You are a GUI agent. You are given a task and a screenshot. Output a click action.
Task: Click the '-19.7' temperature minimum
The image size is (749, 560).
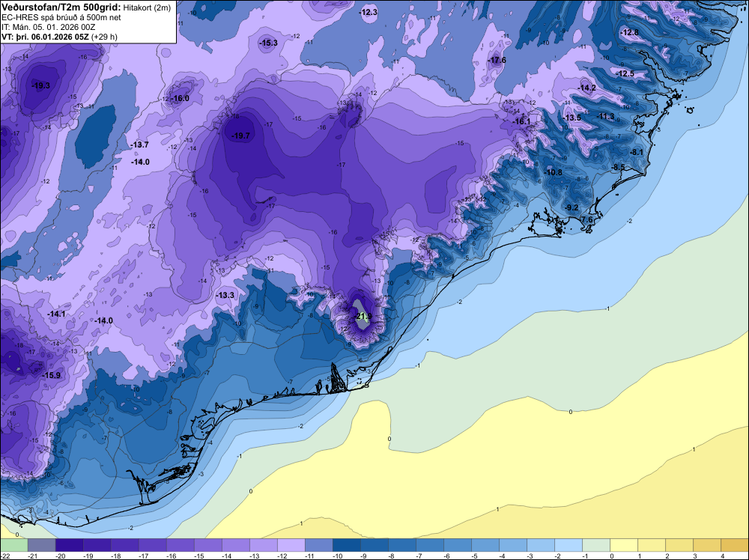(x=240, y=136)
